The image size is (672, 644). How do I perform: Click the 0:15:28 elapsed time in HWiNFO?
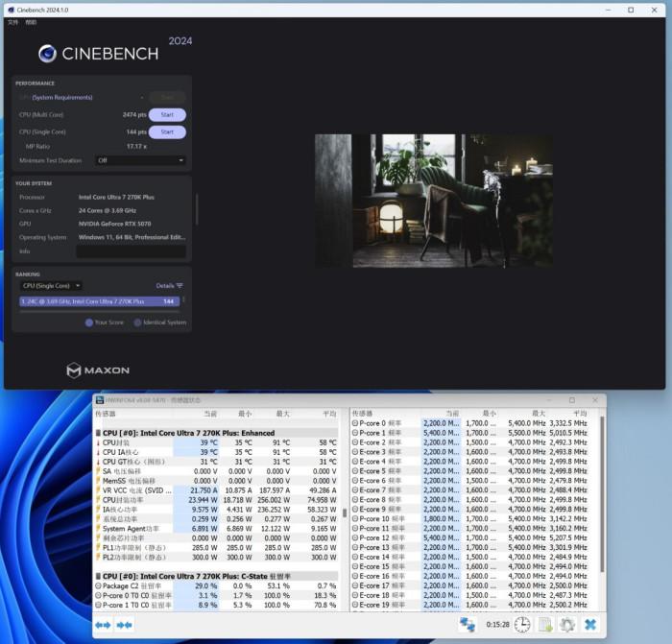(497, 625)
